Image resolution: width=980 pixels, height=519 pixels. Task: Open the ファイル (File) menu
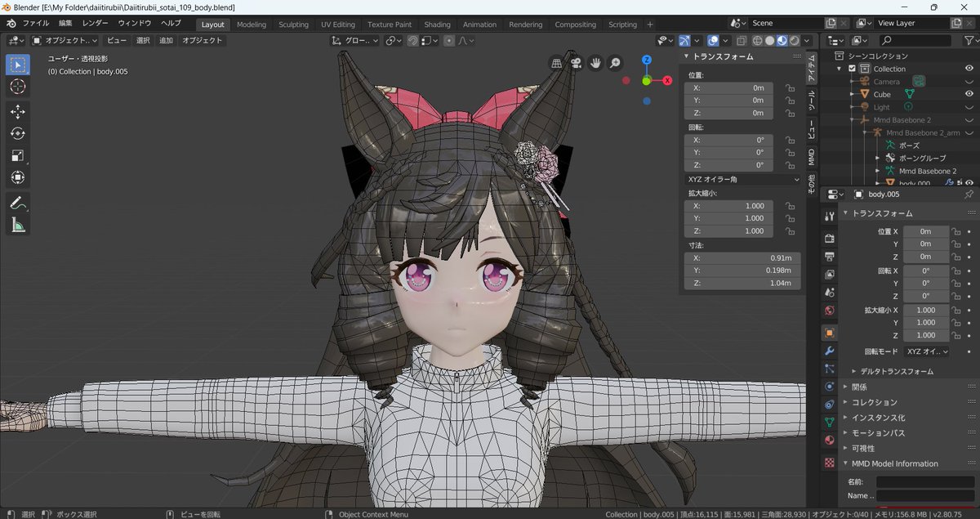click(35, 24)
